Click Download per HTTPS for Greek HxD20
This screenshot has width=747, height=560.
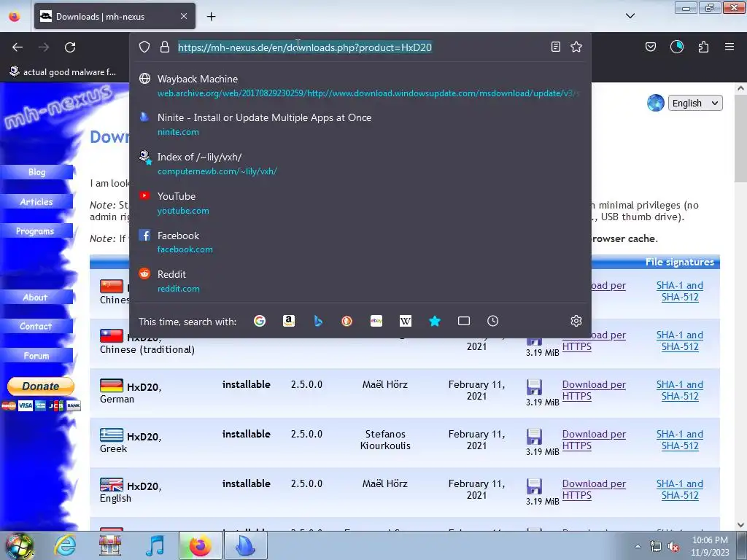(x=594, y=440)
